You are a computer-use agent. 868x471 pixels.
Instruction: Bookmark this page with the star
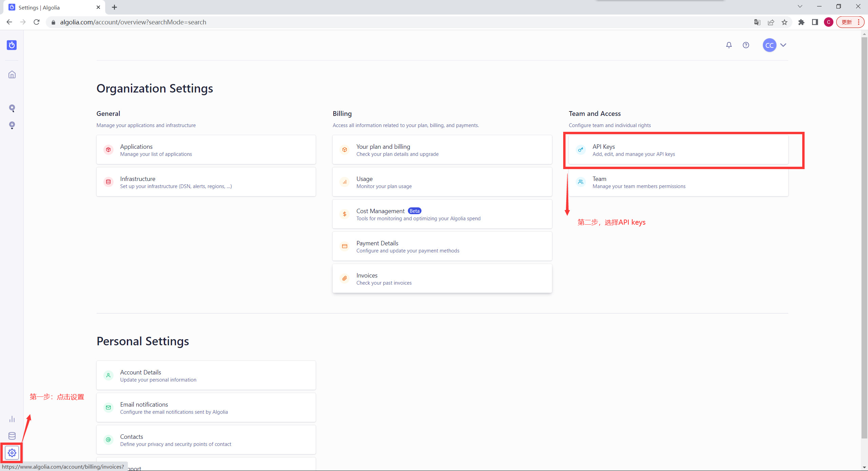(x=784, y=22)
